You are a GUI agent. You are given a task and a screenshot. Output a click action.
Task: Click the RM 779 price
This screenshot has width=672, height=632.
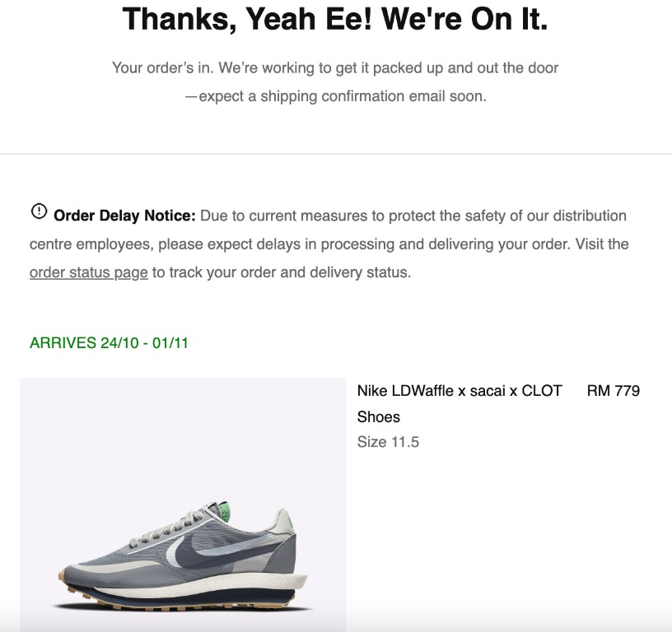613,391
